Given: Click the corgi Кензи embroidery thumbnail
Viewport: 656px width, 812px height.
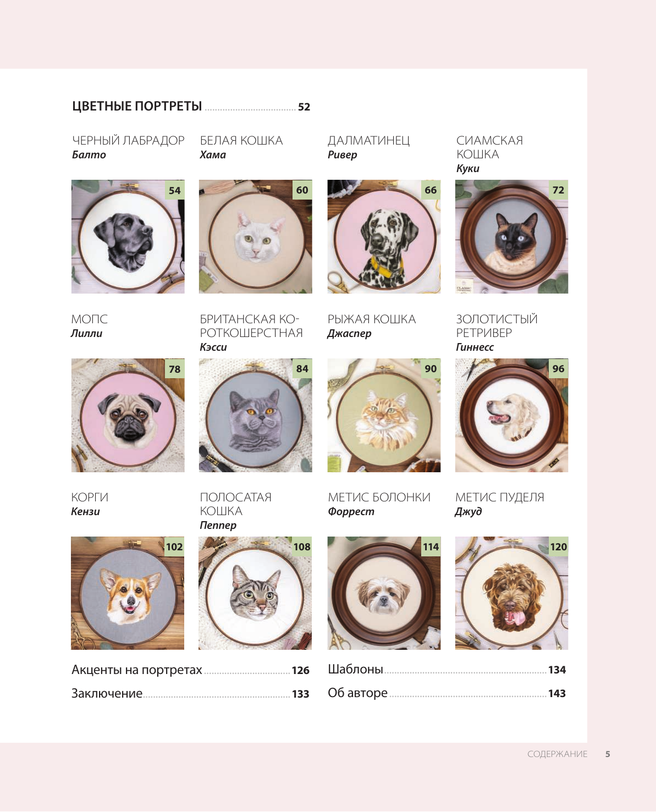Looking at the screenshot, I should pyautogui.click(x=128, y=593).
